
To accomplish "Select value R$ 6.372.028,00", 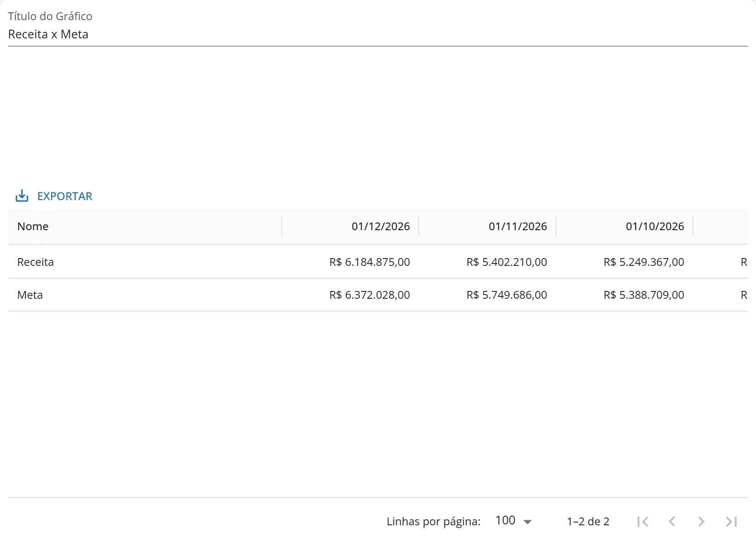I will click(x=370, y=295).
